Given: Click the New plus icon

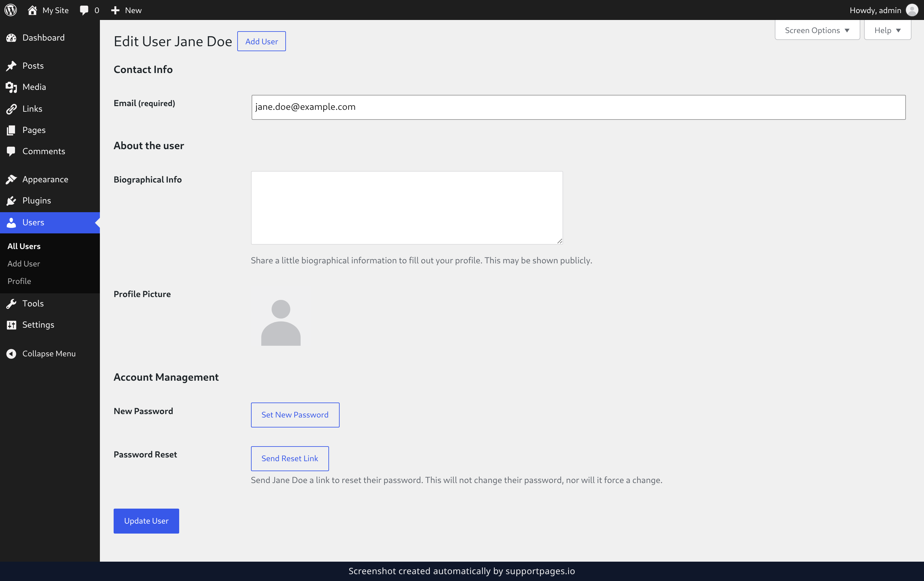Looking at the screenshot, I should [115, 10].
